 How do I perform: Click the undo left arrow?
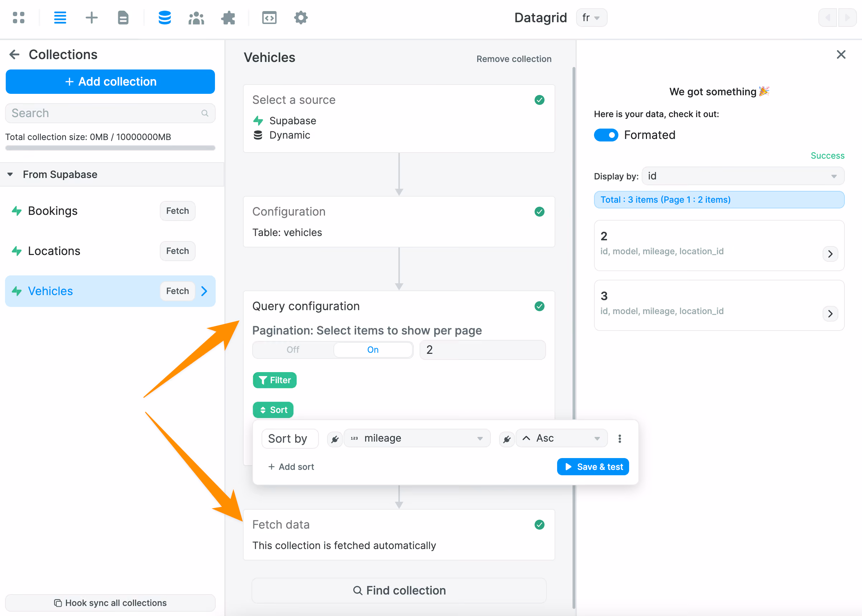(828, 18)
